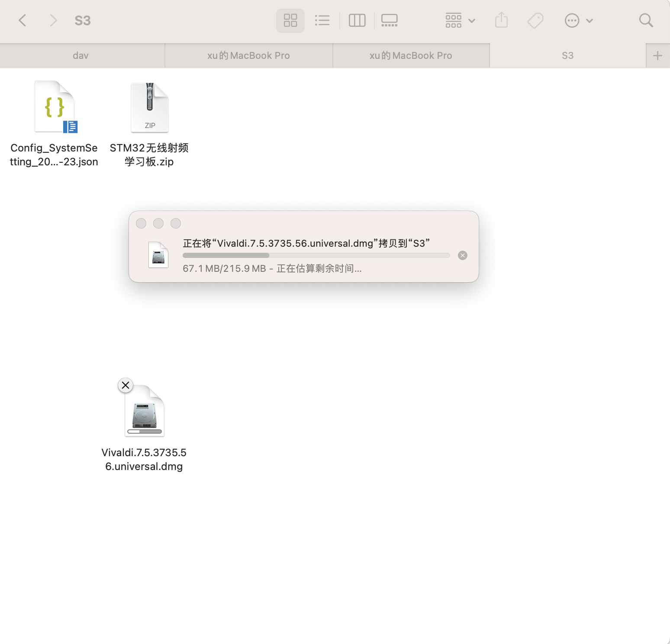The width and height of the screenshot is (670, 644).
Task: Click the copy dialog's minimize button
Action: [158, 223]
